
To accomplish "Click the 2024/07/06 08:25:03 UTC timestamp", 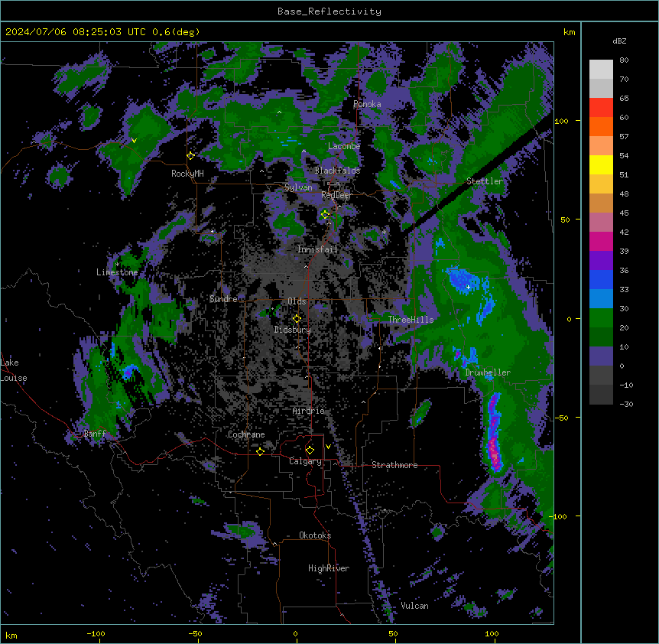I will click(76, 32).
